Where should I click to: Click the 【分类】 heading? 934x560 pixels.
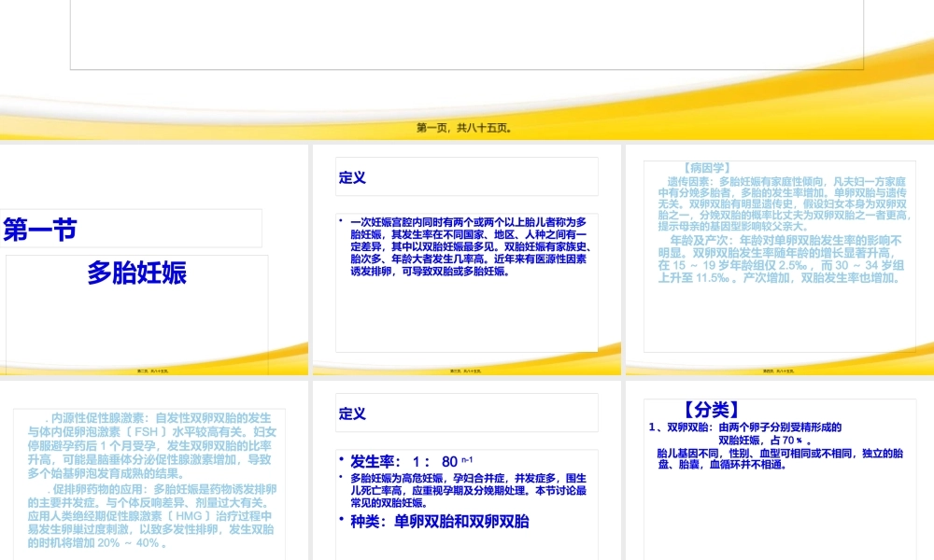click(x=711, y=409)
